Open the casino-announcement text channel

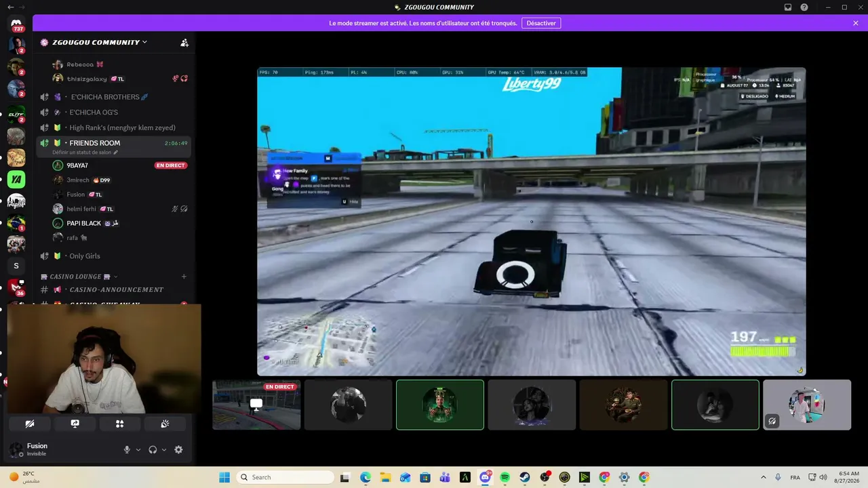114,289
